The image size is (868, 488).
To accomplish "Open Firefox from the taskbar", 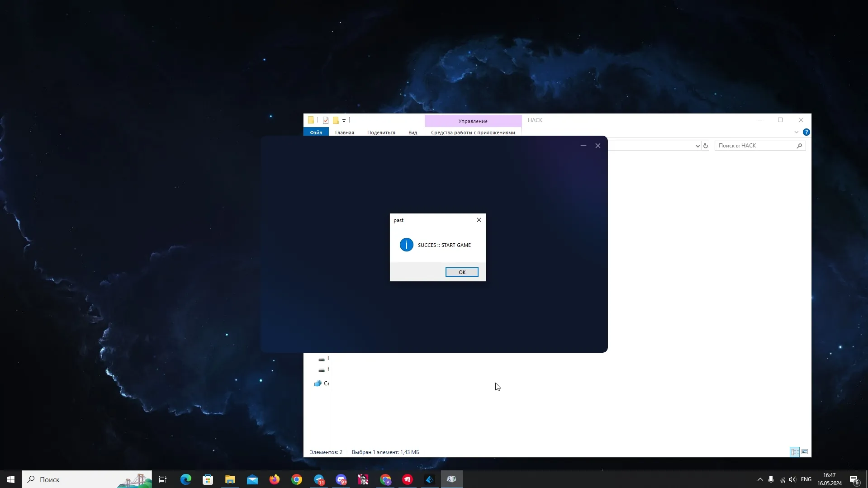I will coord(274,479).
